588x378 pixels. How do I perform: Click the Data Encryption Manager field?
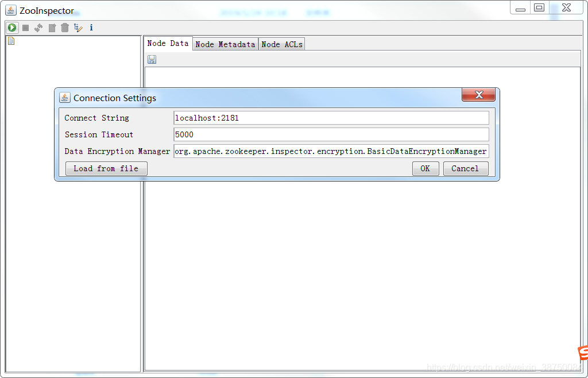(331, 151)
